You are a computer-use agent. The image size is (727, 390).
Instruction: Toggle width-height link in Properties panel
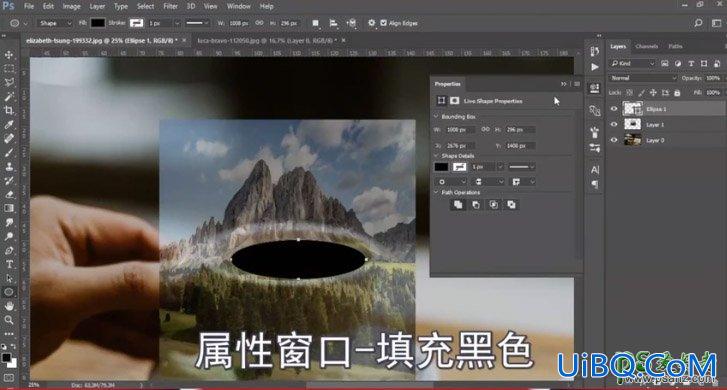(485, 129)
